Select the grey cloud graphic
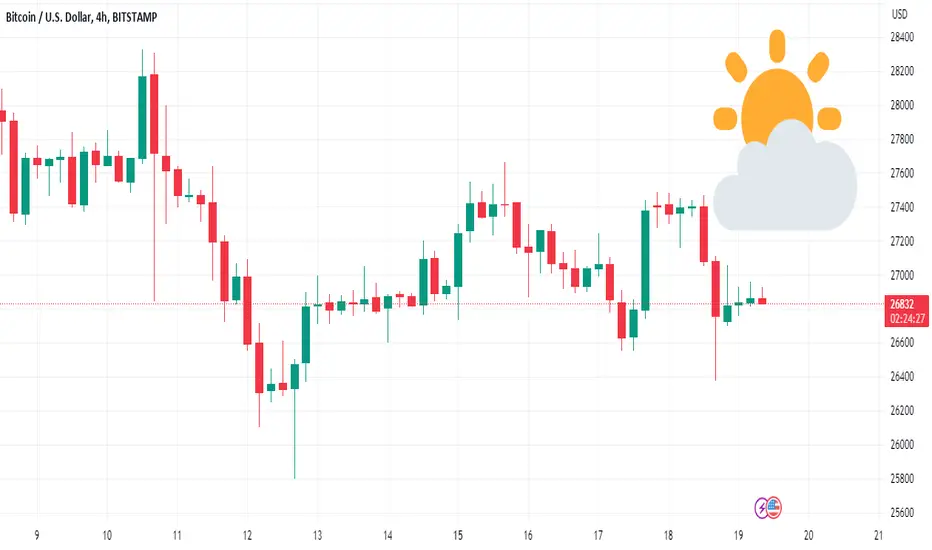The image size is (932, 550). (x=785, y=176)
